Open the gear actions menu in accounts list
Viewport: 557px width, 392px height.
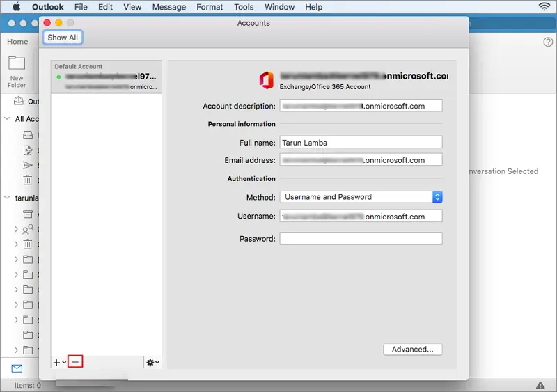pos(152,362)
